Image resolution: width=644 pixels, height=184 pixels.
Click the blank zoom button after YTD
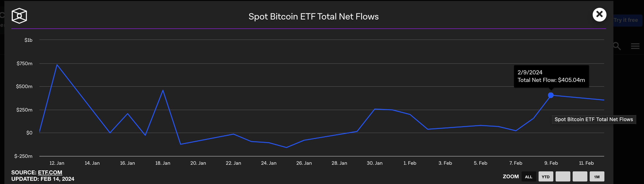(563, 176)
